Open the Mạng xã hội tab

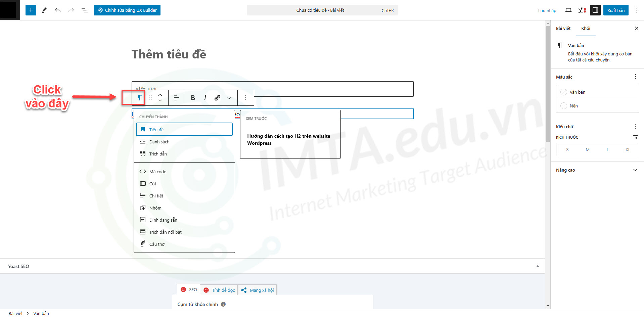(x=257, y=290)
